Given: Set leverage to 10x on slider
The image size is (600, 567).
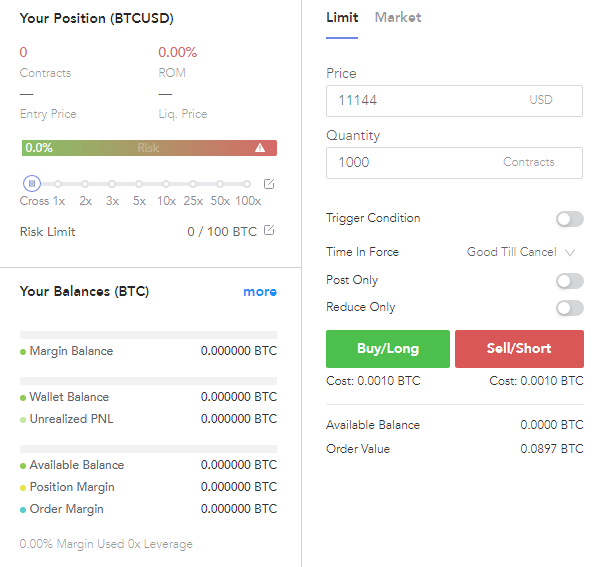Looking at the screenshot, I should (166, 184).
